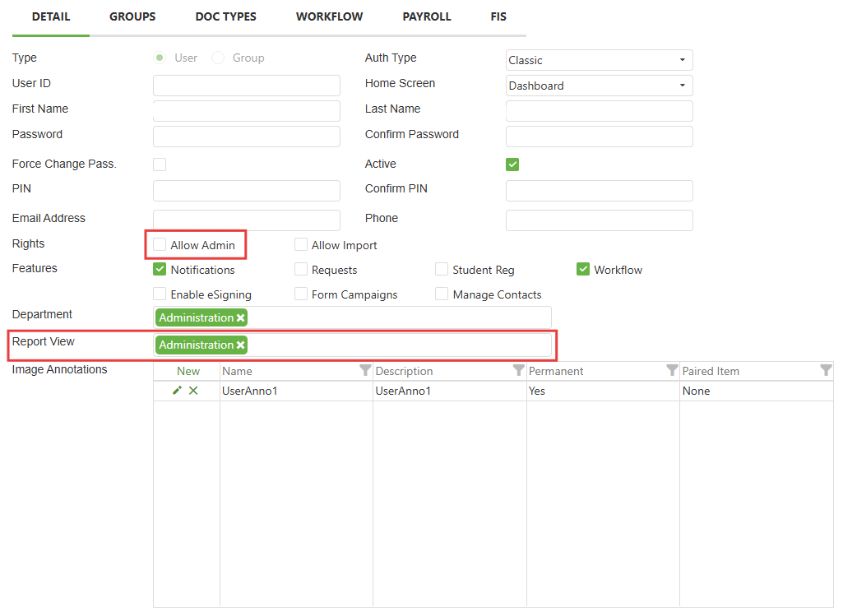
Task: Click the Confirm PIN input box
Action: (x=600, y=191)
